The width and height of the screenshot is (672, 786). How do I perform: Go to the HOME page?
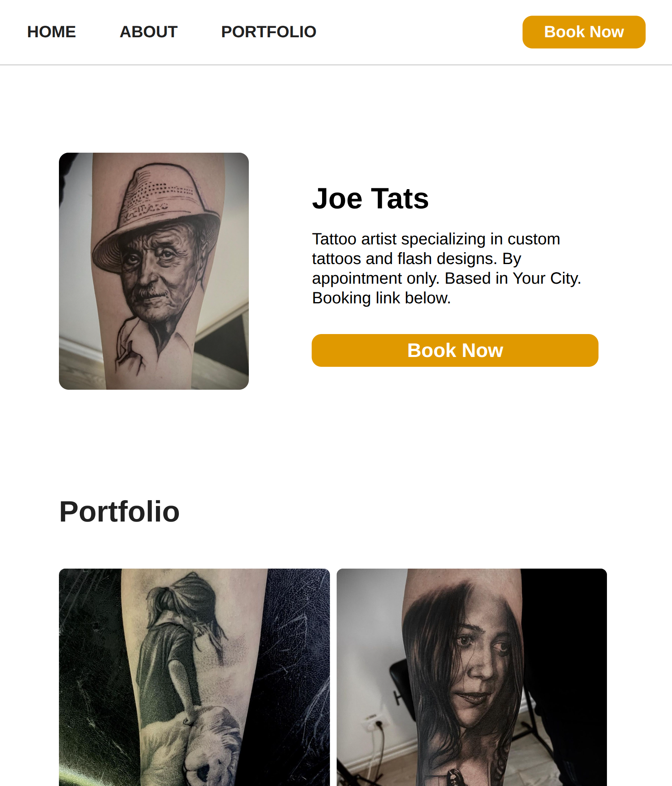52,32
